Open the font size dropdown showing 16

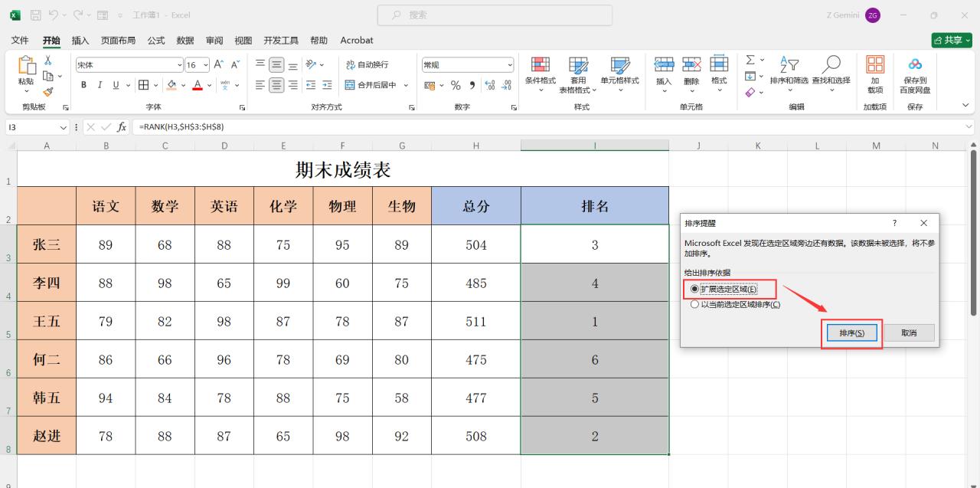tap(205, 65)
